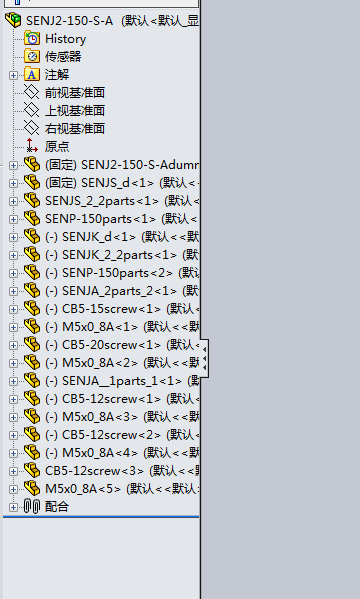The height and width of the screenshot is (599, 360).
Task: Click the 配合 mates paperclip icon
Action: pyautogui.click(x=32, y=507)
